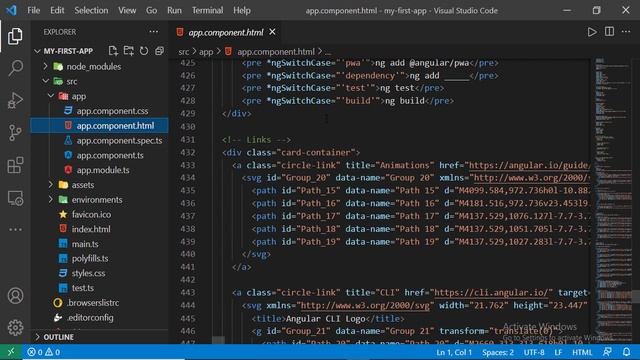Split the editor to the right
Screen dimensions: 640x360
tap(609, 31)
